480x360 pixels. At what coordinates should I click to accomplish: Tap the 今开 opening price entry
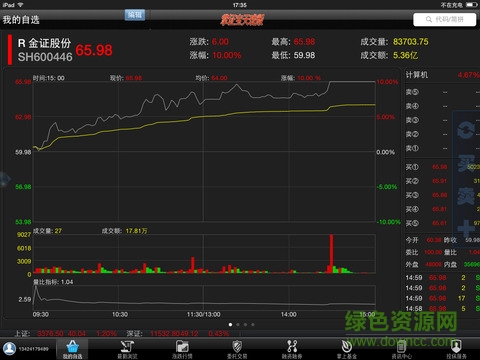pyautogui.click(x=424, y=240)
